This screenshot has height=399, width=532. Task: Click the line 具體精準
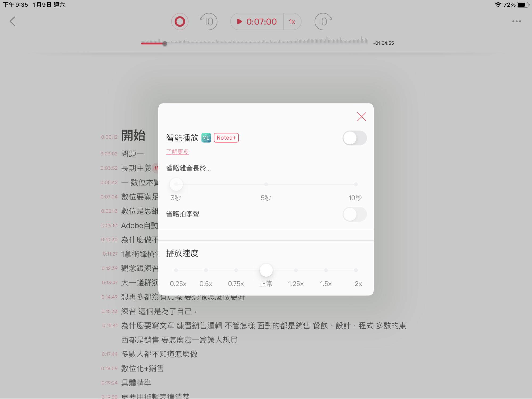[x=136, y=383]
